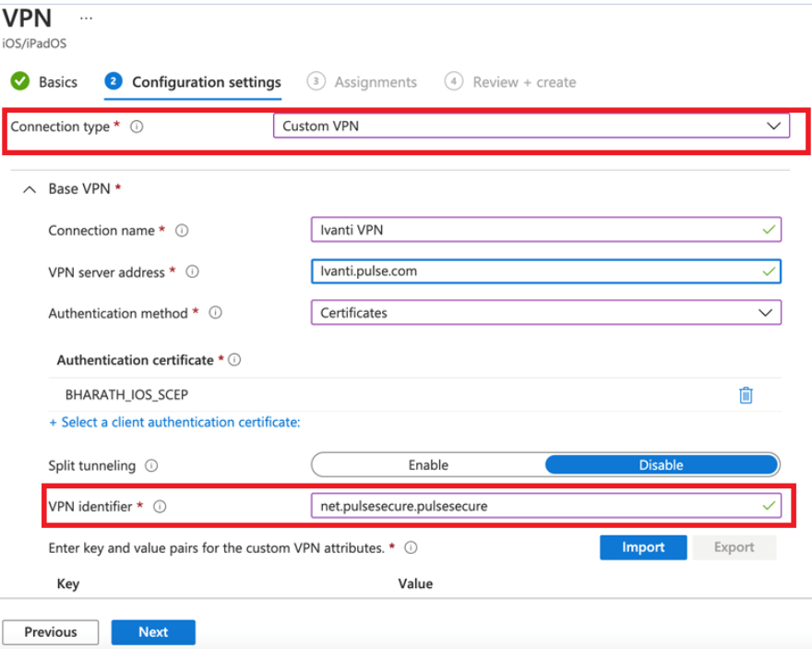812x649 pixels.
Task: Switch to the Assignments step
Action: click(364, 82)
